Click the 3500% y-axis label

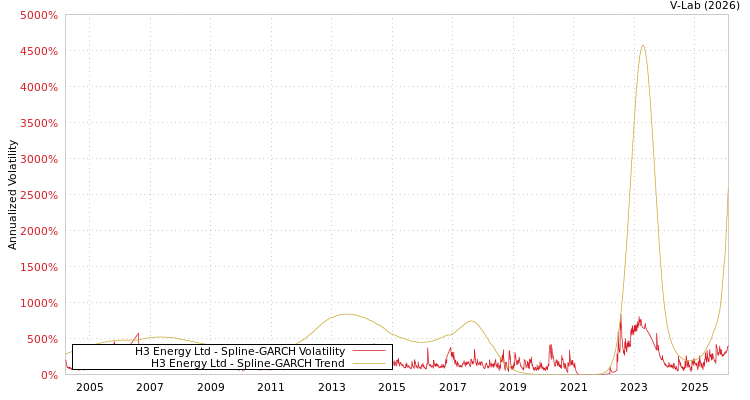tap(39, 123)
